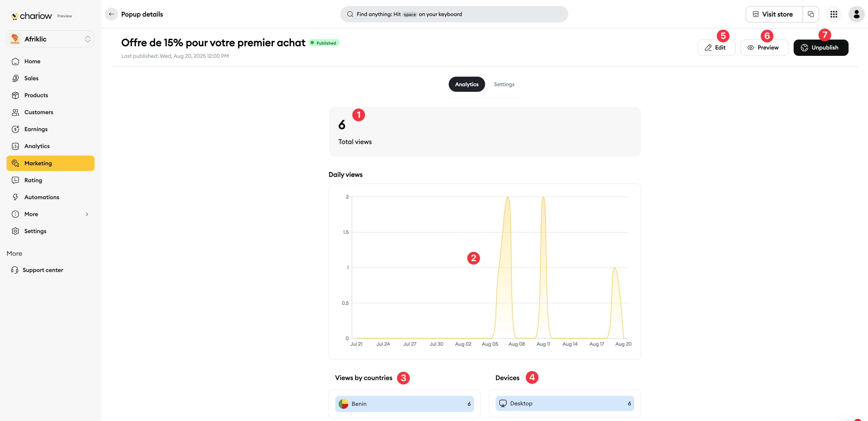Open the apps grid icon
This screenshot has height=421, width=868.
pyautogui.click(x=834, y=14)
